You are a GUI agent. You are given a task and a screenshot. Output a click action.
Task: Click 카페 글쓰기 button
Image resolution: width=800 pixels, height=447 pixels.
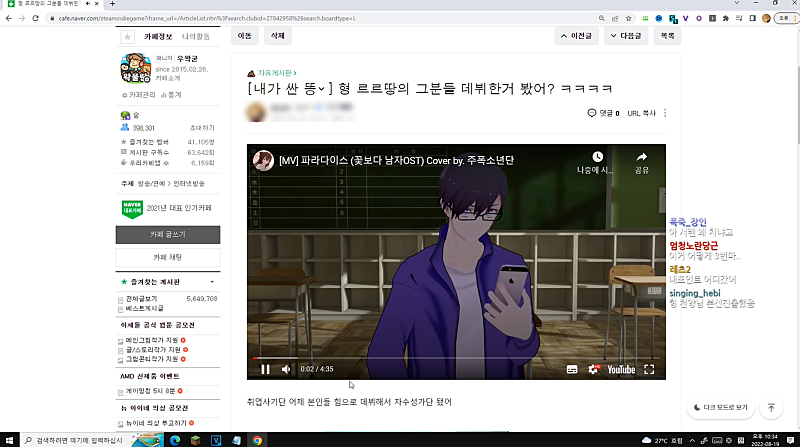pos(168,235)
